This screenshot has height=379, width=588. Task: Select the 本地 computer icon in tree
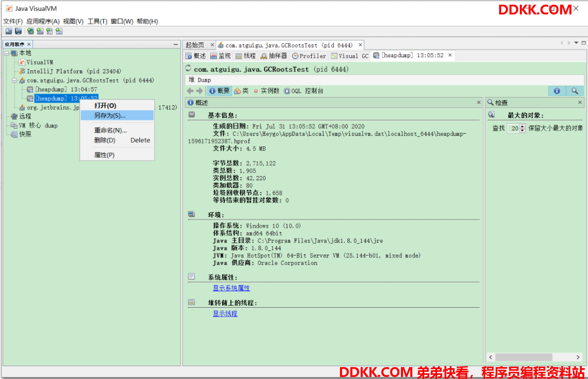click(14, 53)
